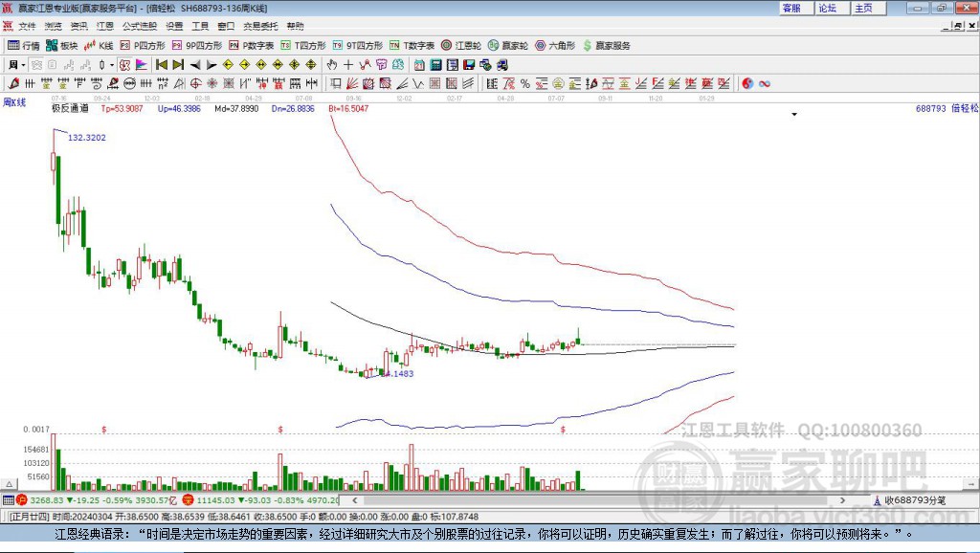The image size is (980, 553).
Task: Open the 江恩轮 Gann wheel tool
Action: 461,46
